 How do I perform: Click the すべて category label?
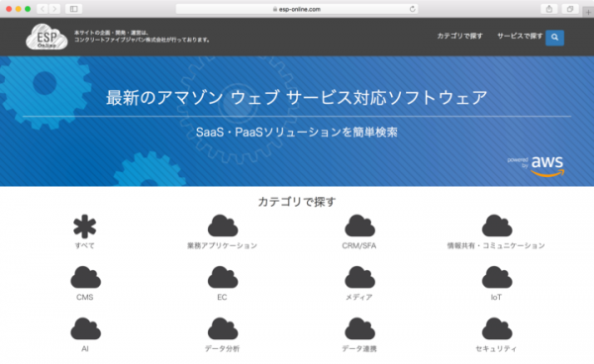coord(84,245)
